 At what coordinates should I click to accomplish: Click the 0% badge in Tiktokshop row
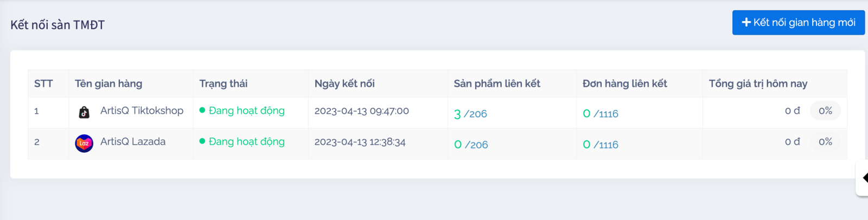click(825, 111)
